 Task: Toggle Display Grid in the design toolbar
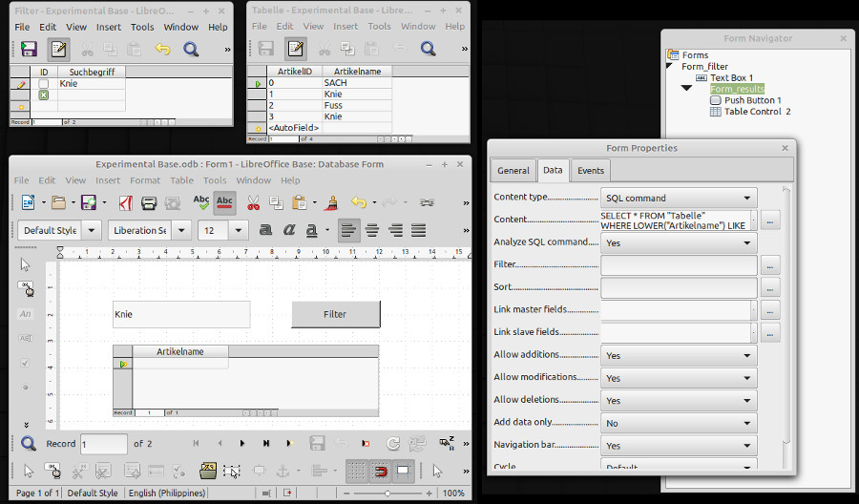[x=357, y=471]
